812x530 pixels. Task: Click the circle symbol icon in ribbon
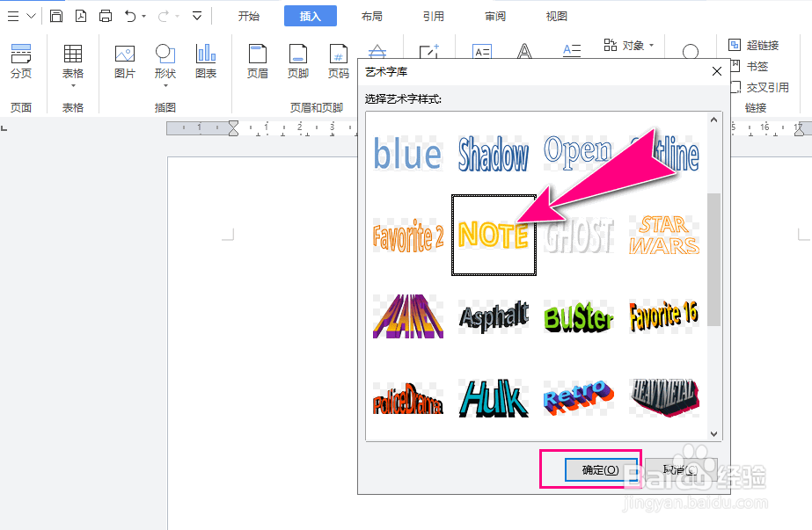[691, 51]
